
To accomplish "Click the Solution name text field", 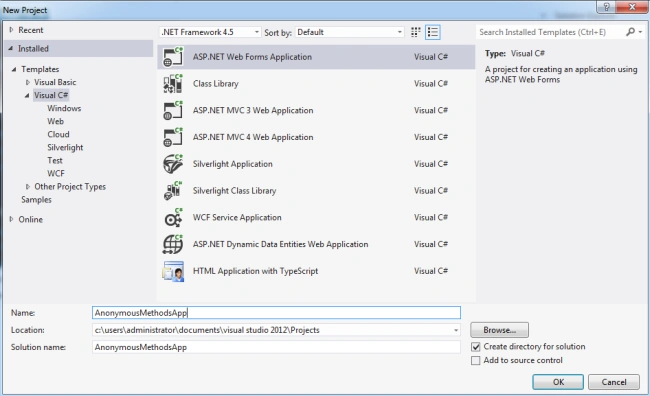I will pos(276,347).
